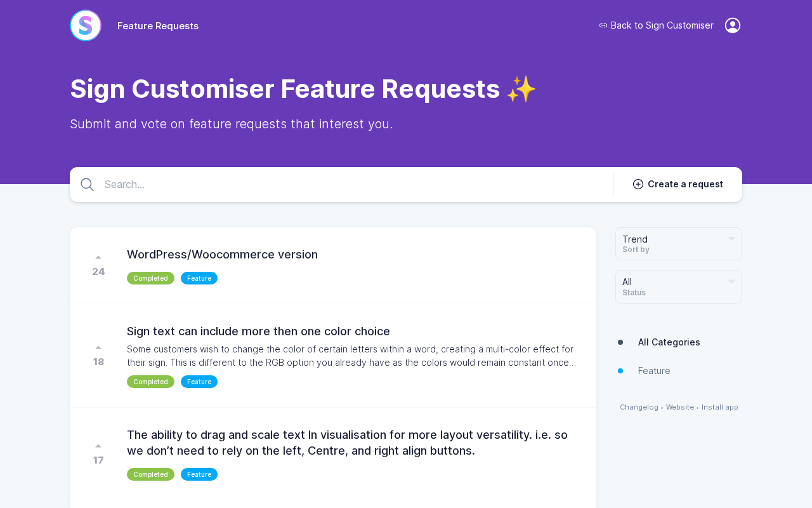The image size is (812, 508).
Task: Open the Changelog link
Action: 639,407
